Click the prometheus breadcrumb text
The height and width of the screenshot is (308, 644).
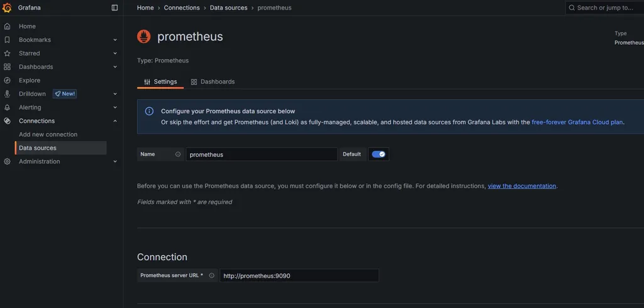[x=274, y=8]
